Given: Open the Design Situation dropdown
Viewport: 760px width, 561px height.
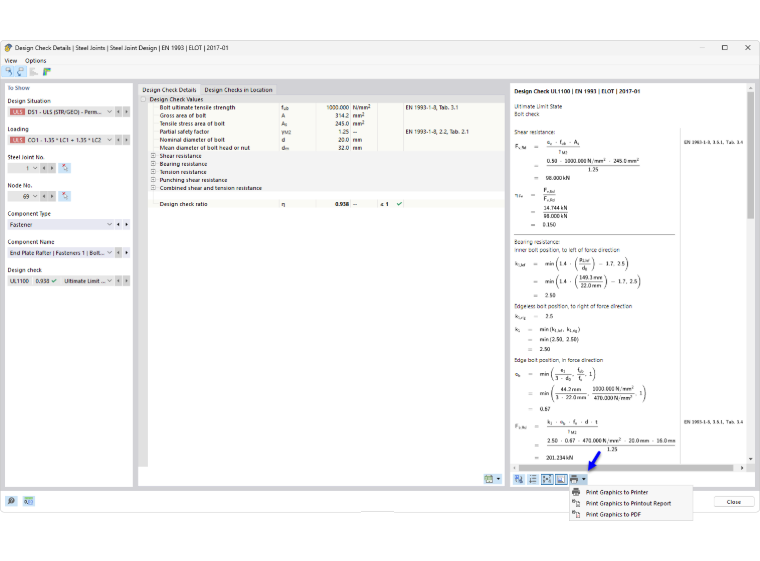Looking at the screenshot, I should 110,112.
